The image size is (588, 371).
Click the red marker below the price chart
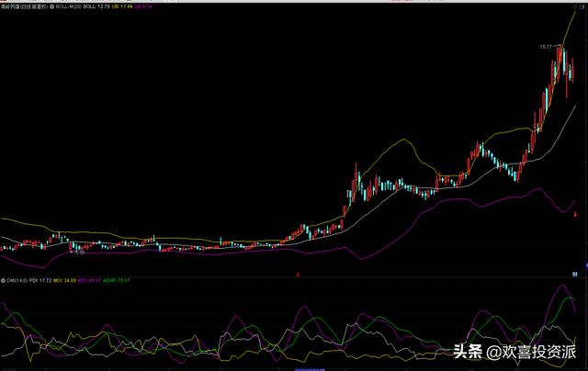coord(298,275)
